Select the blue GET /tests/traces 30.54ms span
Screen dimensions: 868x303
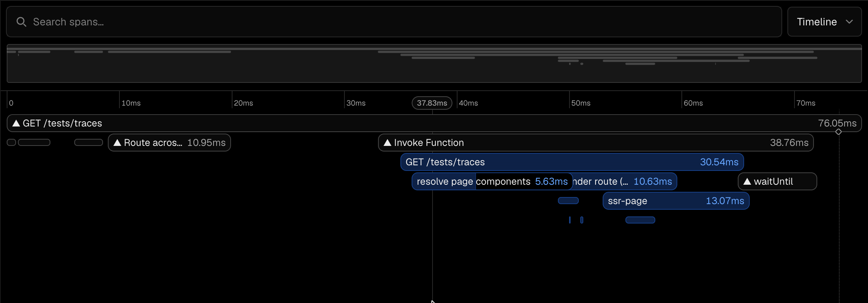pyautogui.click(x=572, y=162)
